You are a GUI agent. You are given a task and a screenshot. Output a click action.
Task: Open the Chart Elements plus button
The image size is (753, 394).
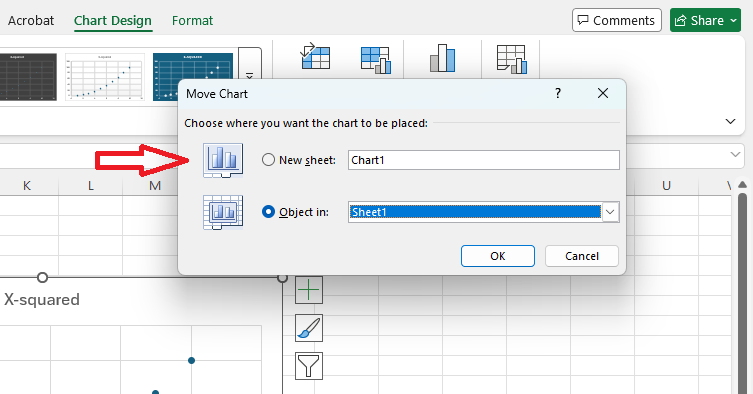pos(309,290)
